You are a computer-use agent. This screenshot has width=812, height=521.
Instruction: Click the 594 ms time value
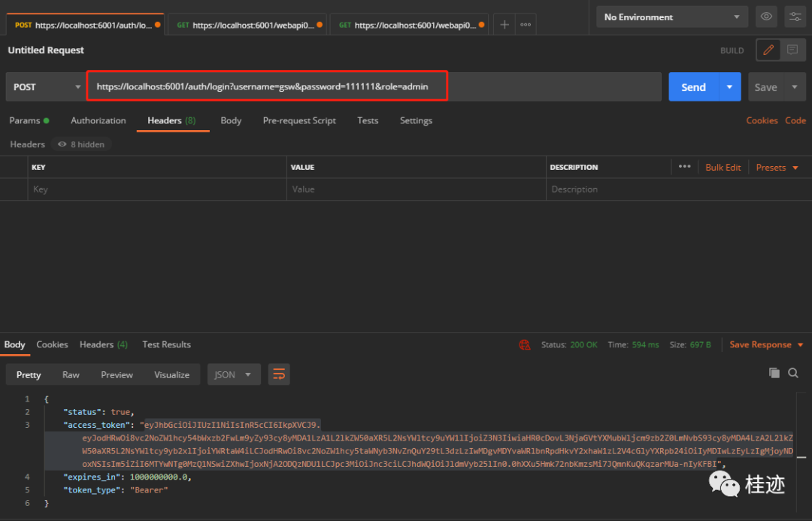(645, 345)
